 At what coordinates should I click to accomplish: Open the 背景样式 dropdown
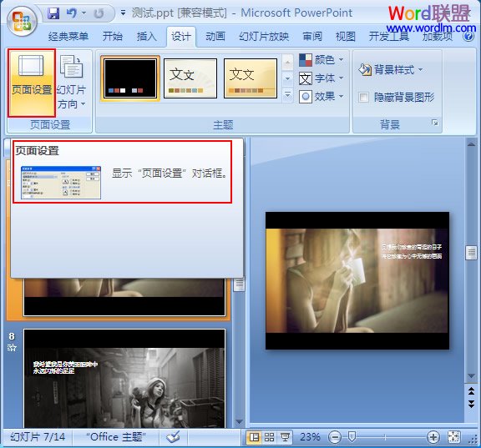(x=391, y=70)
